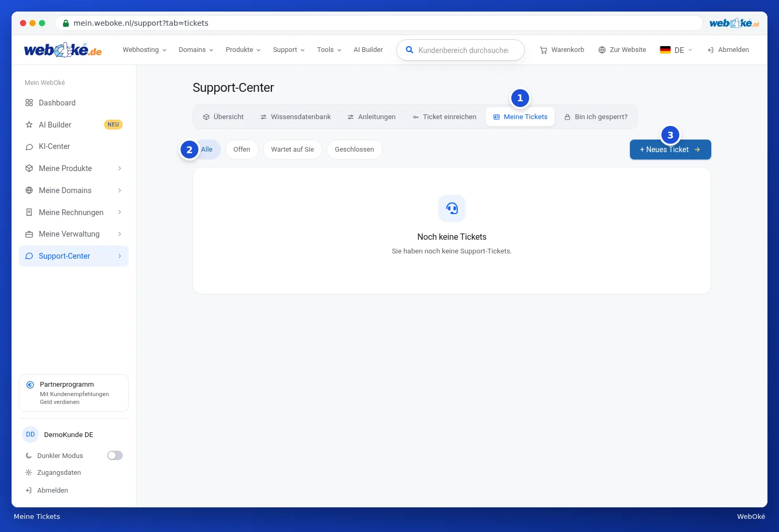
Task: Click the Kundenbereich durchsuchen search field
Action: coord(460,50)
